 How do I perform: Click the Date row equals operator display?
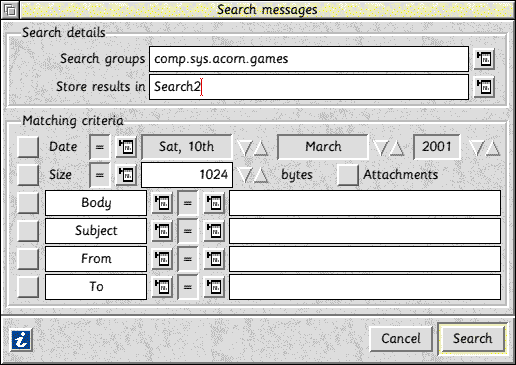[x=99, y=147]
